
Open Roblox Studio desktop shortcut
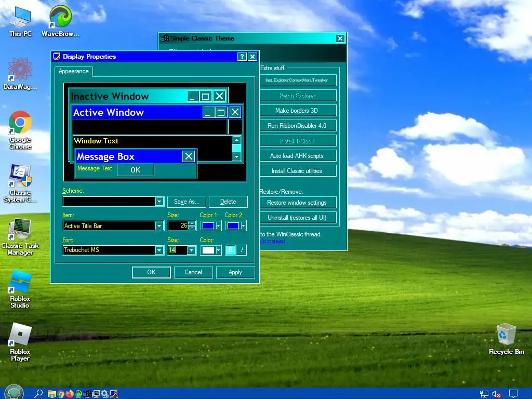point(20,289)
